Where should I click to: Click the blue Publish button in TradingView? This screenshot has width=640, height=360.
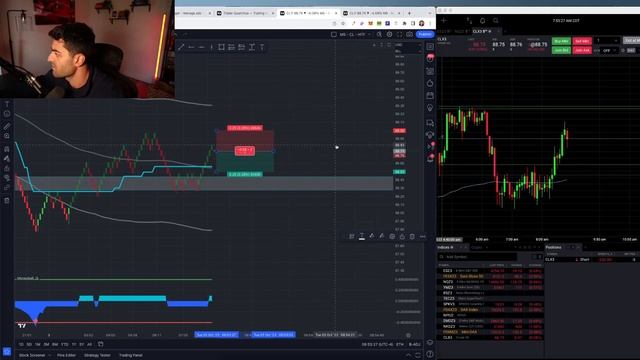(x=425, y=34)
